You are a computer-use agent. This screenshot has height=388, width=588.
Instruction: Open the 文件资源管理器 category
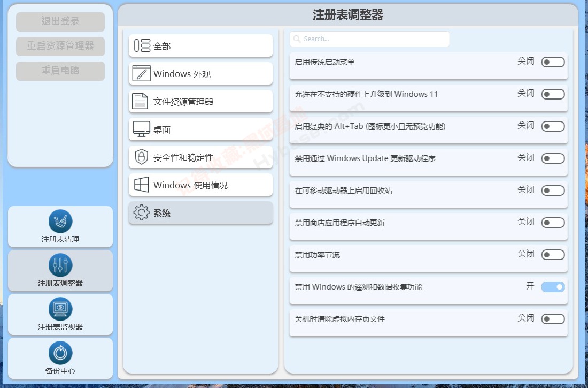200,101
